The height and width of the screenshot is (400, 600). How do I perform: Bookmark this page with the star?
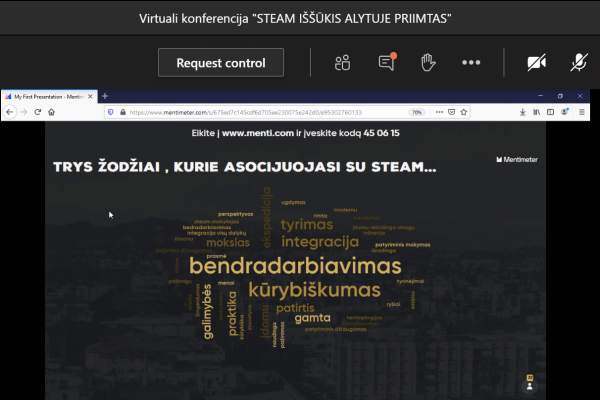tap(464, 112)
